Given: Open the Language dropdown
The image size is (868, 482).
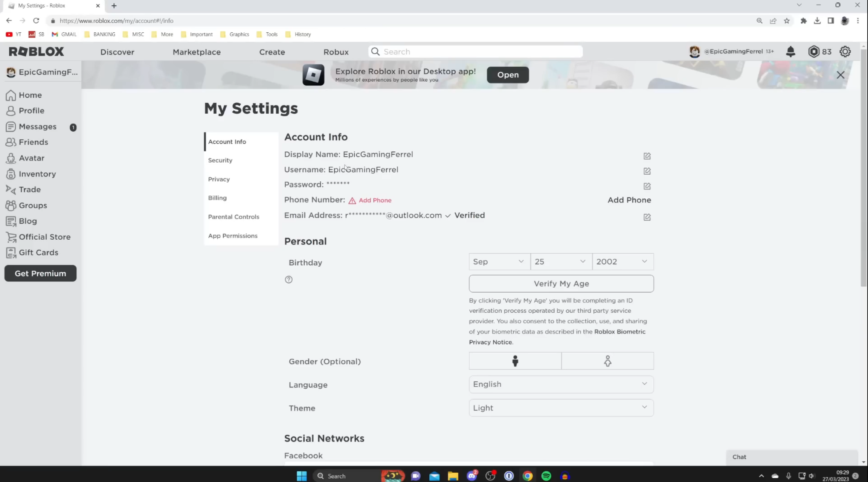Looking at the screenshot, I should [x=561, y=384].
